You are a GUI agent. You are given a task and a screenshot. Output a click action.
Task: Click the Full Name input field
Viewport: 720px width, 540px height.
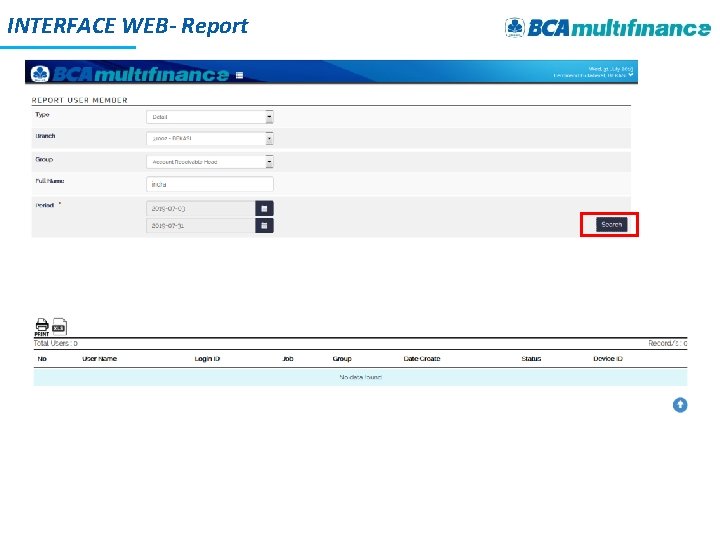coord(210,184)
